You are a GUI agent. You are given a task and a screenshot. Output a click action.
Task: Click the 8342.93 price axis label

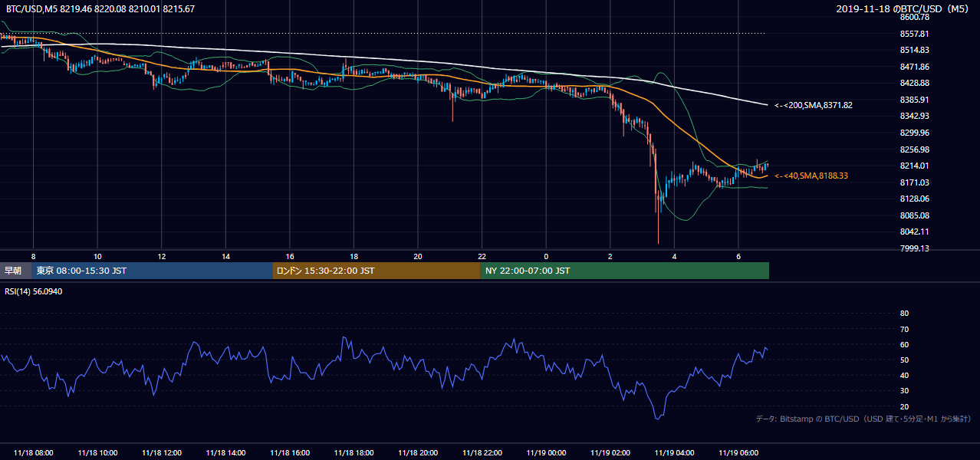(914, 116)
